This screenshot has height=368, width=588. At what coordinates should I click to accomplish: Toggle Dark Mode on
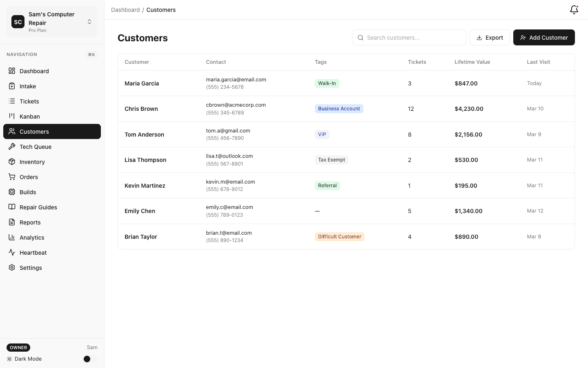coord(87,359)
